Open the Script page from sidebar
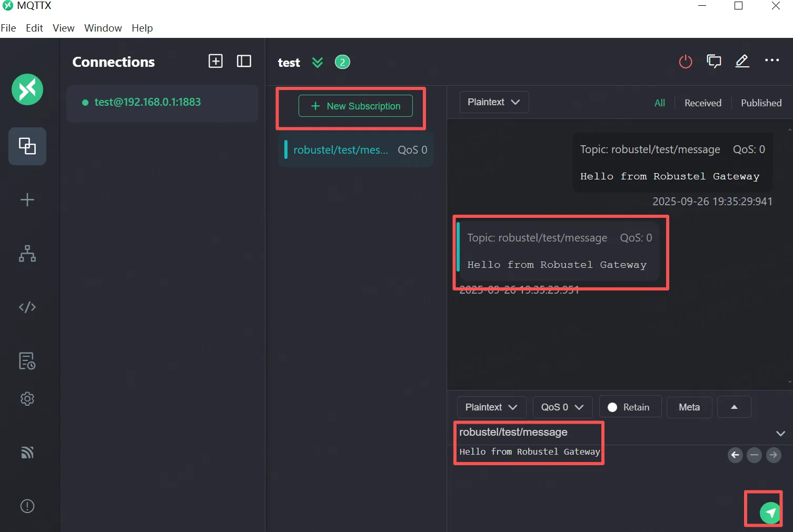This screenshot has height=532, width=793. 27,307
